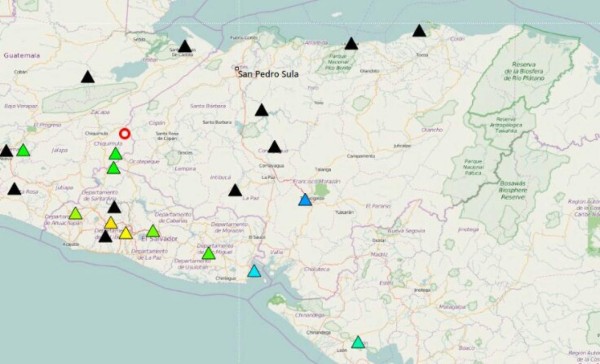Image resolution: width=600 pixels, height=364 pixels.
Task: Select black triangle near La Paz label
Action: (x=235, y=190)
